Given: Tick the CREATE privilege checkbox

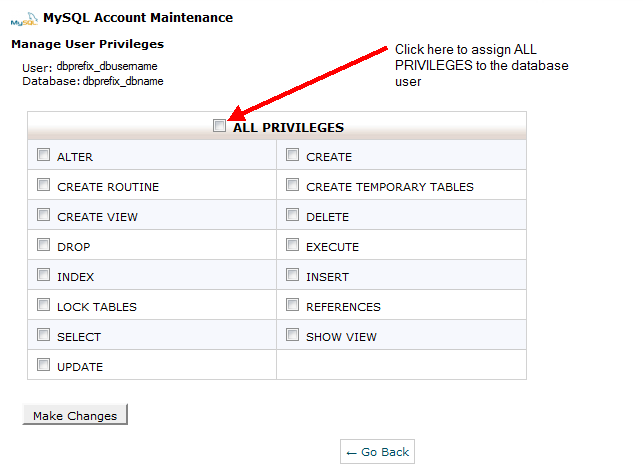Looking at the screenshot, I should coord(292,155).
